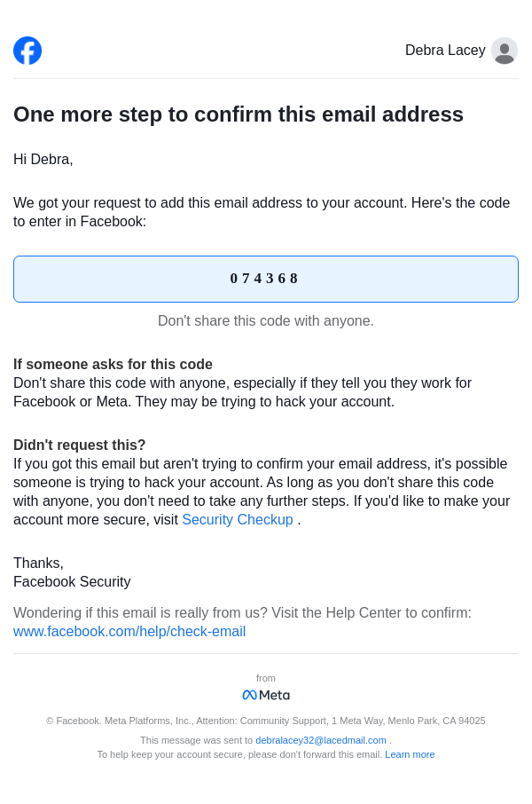This screenshot has width=532, height=804.
Task: Click the Meta logo in footer
Action: (x=266, y=695)
